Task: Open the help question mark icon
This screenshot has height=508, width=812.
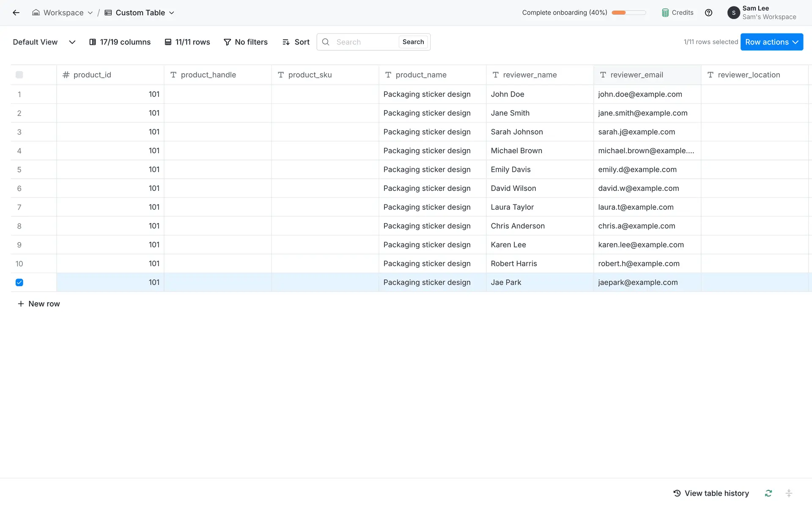Action: (x=708, y=13)
